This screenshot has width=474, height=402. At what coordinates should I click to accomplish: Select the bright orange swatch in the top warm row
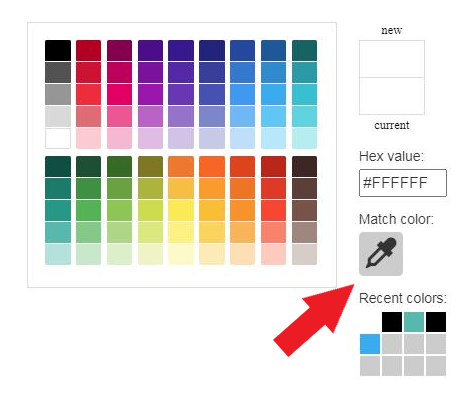(212, 166)
